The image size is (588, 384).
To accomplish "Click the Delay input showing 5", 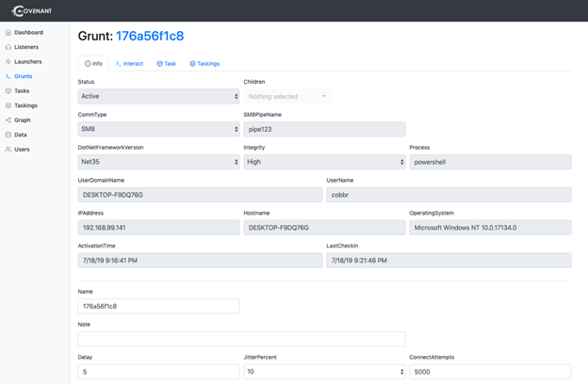I will (158, 372).
